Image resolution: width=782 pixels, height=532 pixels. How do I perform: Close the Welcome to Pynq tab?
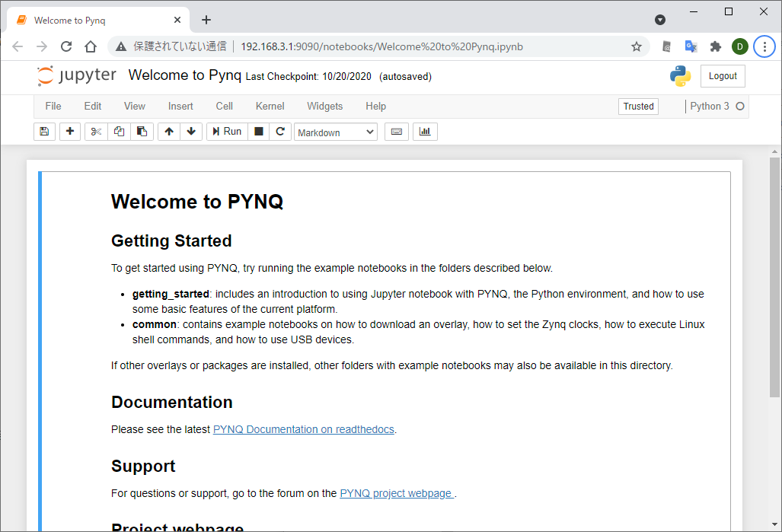[177, 20]
